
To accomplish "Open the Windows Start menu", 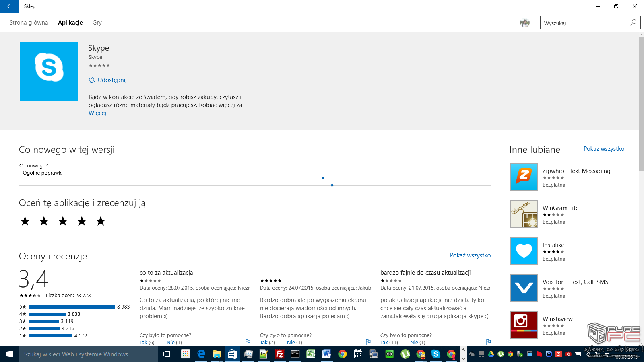I will [x=10, y=354].
